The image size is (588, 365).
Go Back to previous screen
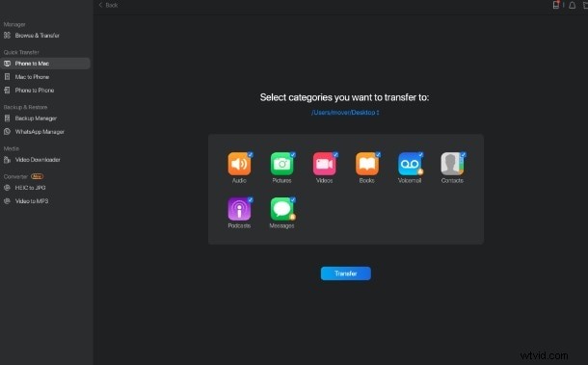pos(108,5)
